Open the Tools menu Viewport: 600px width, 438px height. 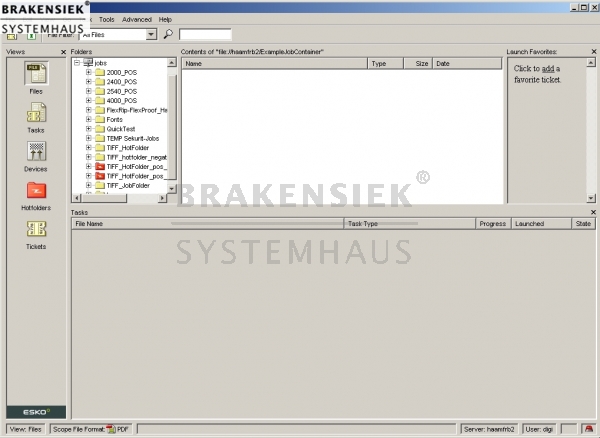pyautogui.click(x=107, y=20)
